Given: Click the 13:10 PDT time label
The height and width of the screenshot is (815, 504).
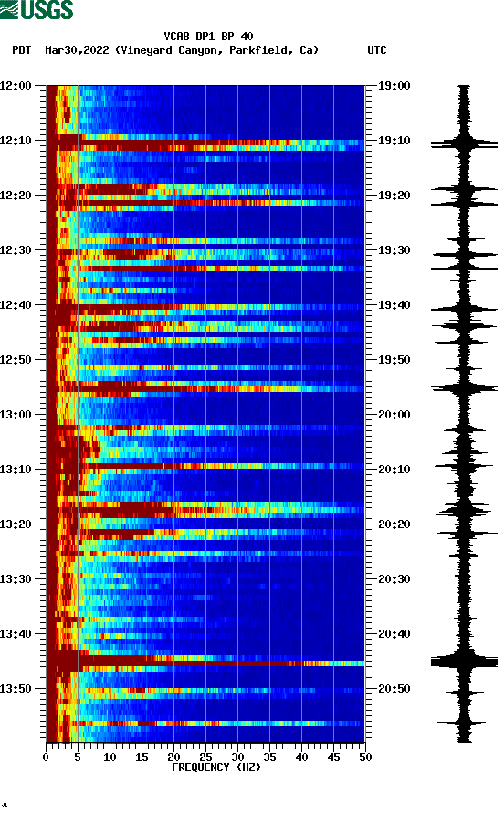Looking at the screenshot, I should (16, 470).
